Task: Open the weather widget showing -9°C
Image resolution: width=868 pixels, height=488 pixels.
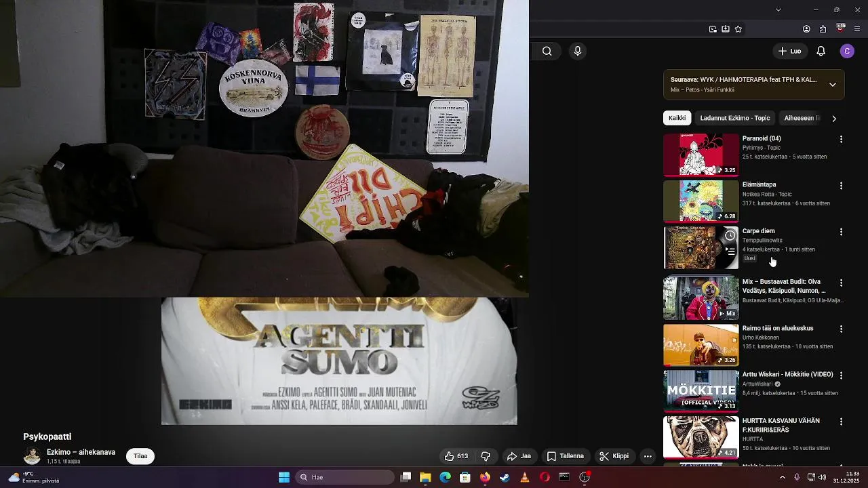Action: coord(33,477)
